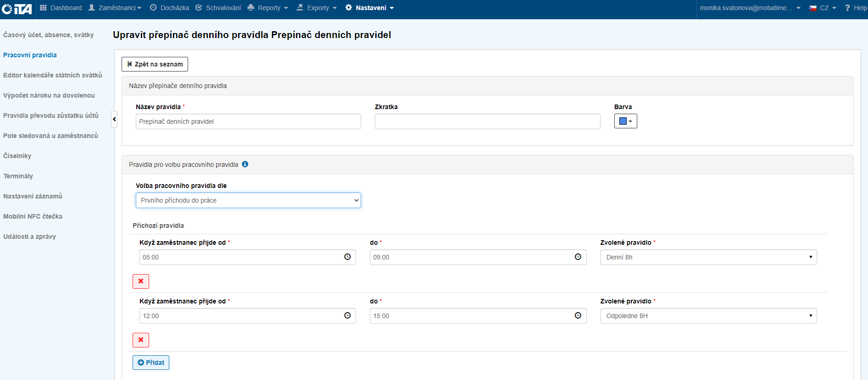Open time picker clock for 05:00 field
The image size is (868, 380).
click(347, 257)
